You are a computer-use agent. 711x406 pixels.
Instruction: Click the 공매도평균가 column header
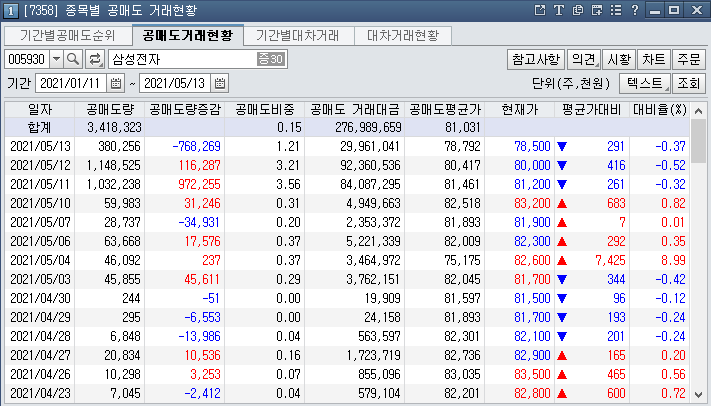tap(444, 109)
